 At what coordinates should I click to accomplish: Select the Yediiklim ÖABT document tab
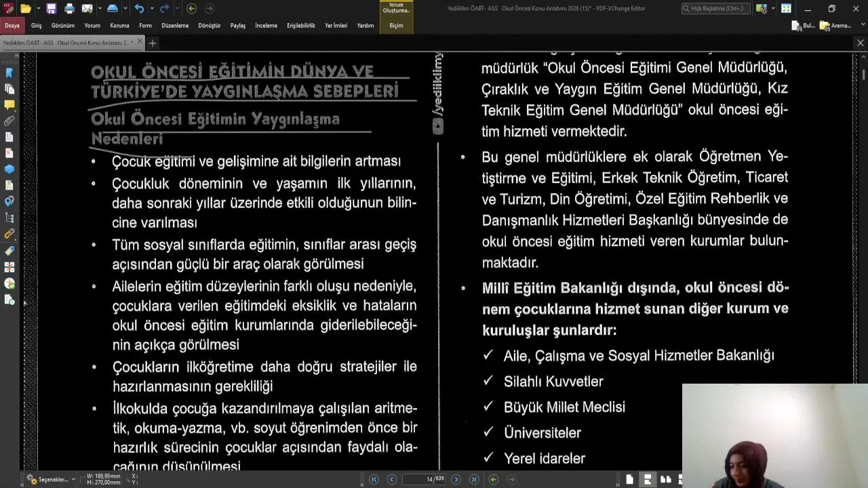[x=66, y=43]
